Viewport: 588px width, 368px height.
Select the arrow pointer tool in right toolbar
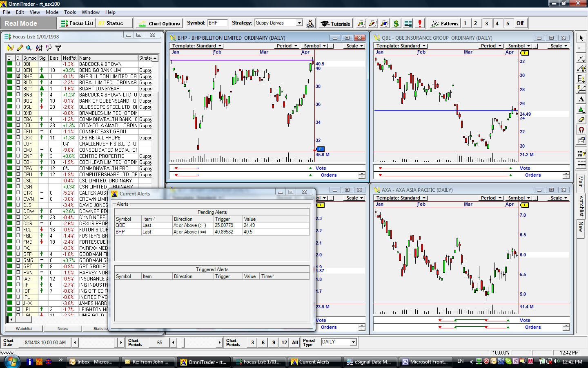coord(581,38)
